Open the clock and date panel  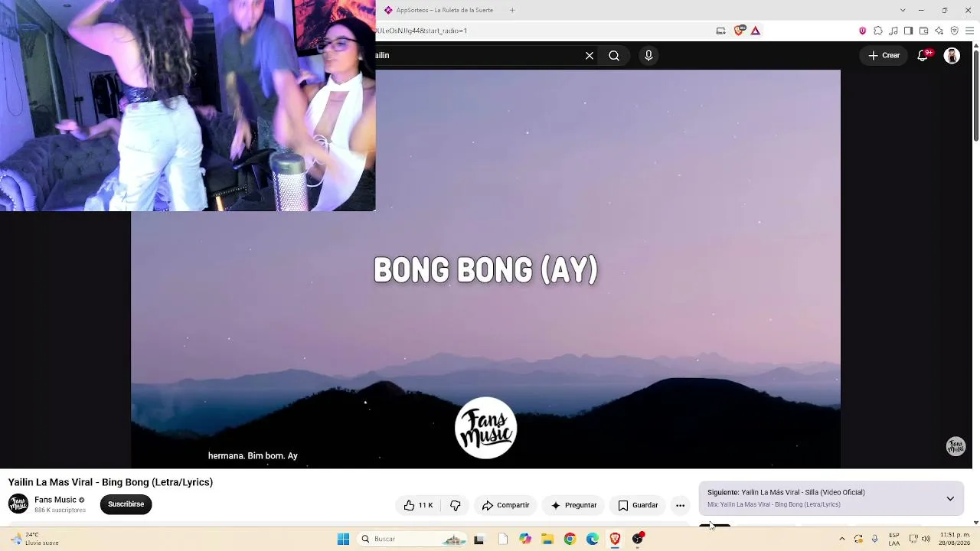(956, 540)
